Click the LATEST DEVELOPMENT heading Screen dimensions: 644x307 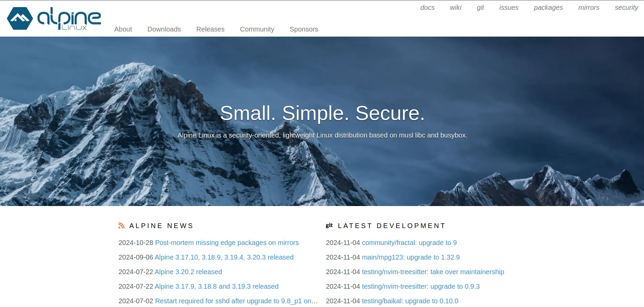click(392, 226)
